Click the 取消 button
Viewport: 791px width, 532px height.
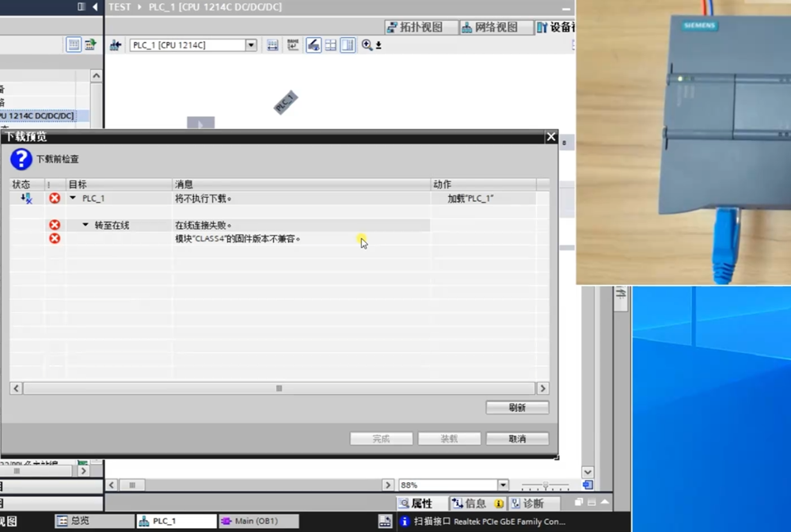517,439
